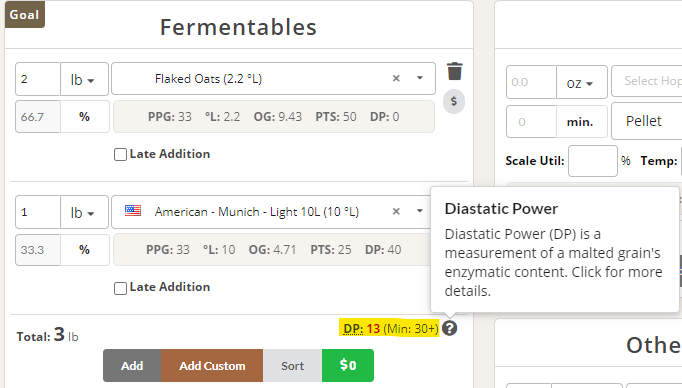Click the highlighted DP: 13 link
This screenshot has height=388, width=682.
(x=361, y=328)
